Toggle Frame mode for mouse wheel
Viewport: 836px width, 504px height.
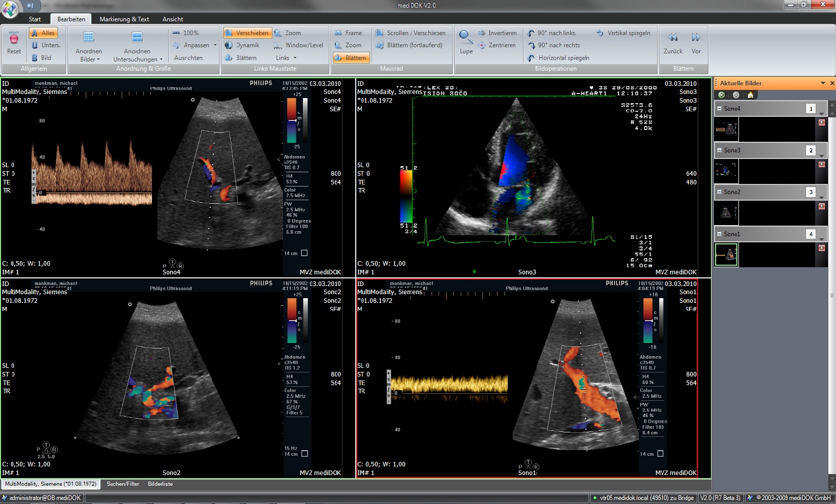tap(349, 33)
